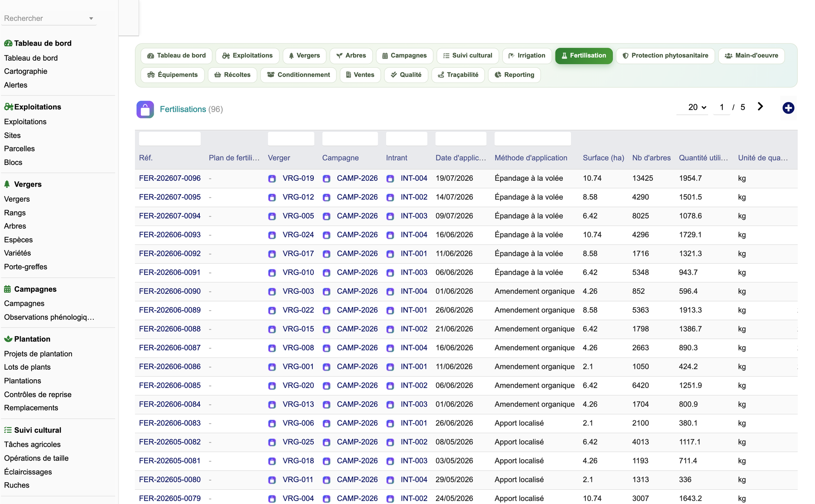Sort by Date d'application column header

click(461, 158)
